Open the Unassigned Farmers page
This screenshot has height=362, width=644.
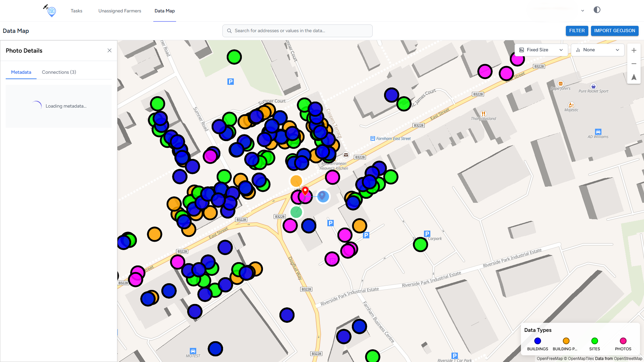click(x=120, y=11)
